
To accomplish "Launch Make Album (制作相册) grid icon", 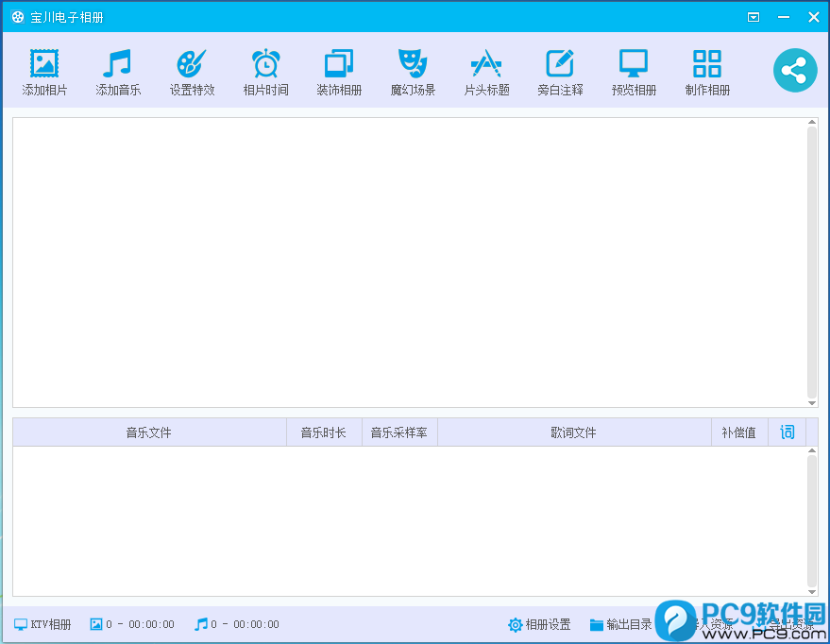I will (x=707, y=64).
